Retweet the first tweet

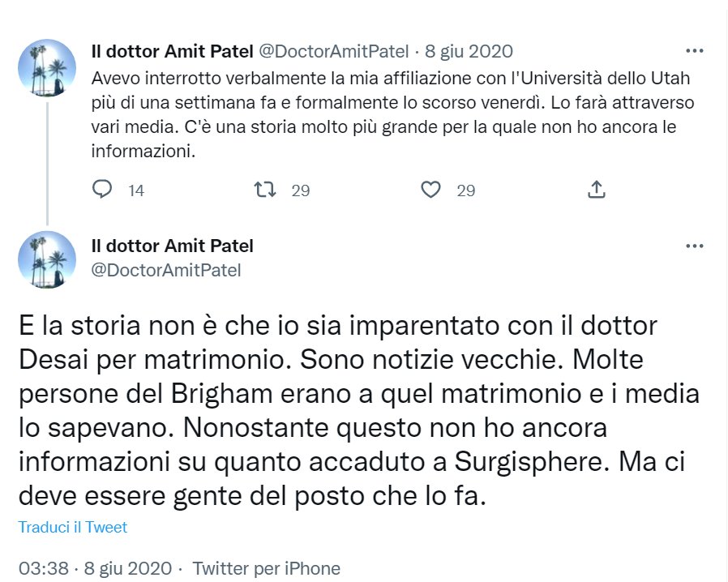click(265, 190)
